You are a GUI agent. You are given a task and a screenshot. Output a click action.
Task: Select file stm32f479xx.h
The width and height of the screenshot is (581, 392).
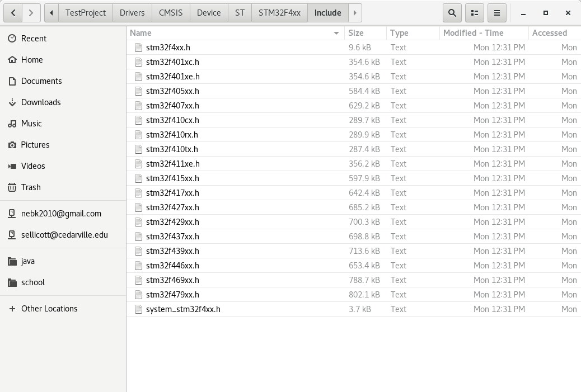point(354,295)
